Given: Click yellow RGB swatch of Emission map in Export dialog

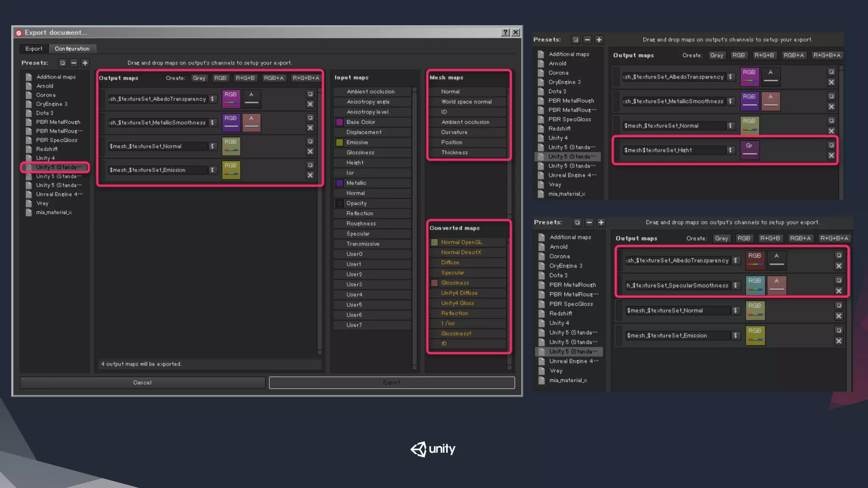Looking at the screenshot, I should click(x=231, y=170).
